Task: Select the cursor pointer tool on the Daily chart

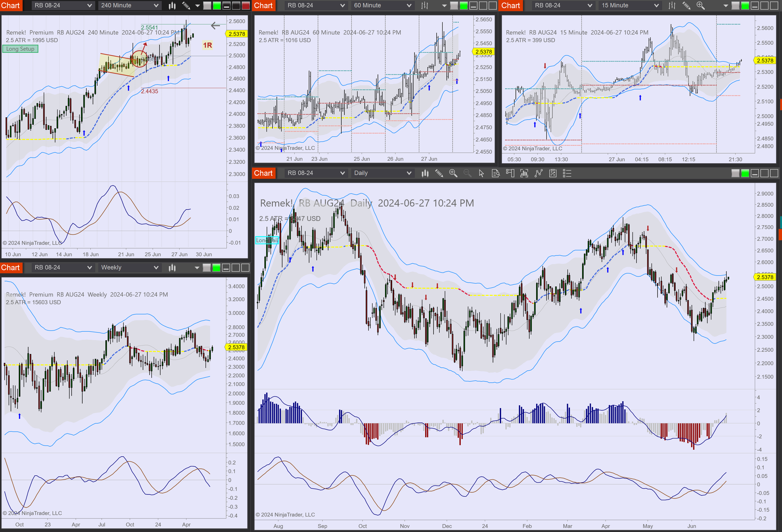Action: coord(481,173)
